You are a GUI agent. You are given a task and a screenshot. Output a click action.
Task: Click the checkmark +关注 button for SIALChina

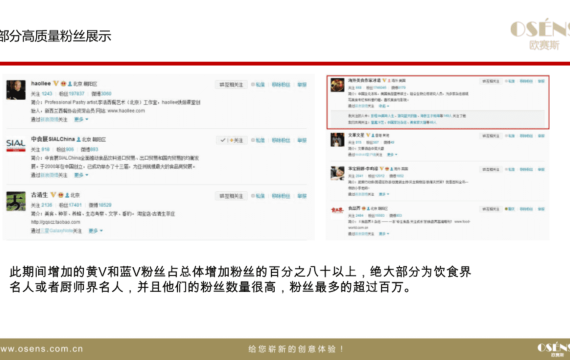231,140
